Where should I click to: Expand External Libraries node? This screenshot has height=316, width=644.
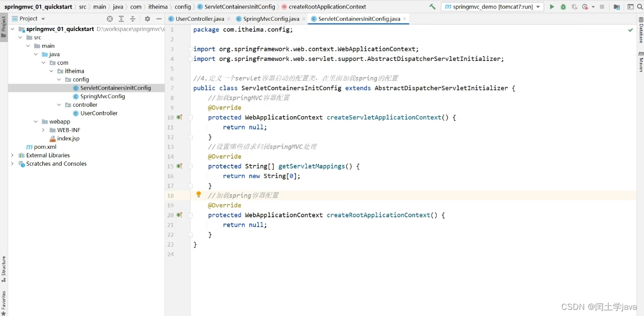click(x=12, y=155)
